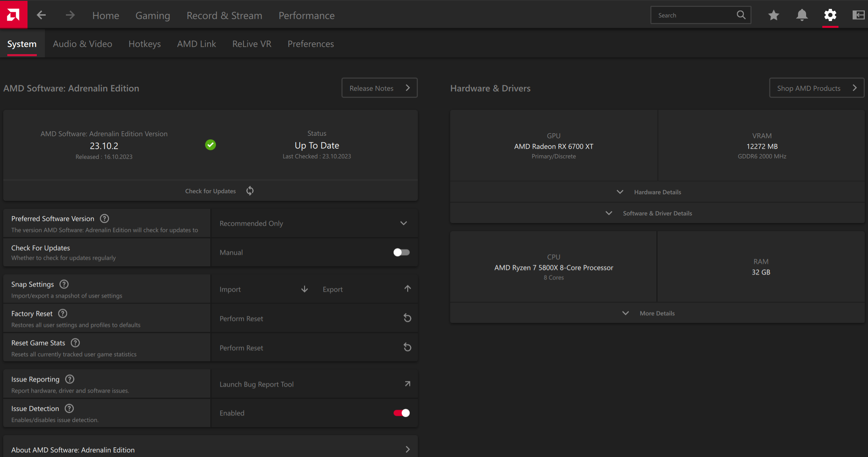Expand Software & Driver Details section
This screenshot has width=868, height=457.
(657, 213)
